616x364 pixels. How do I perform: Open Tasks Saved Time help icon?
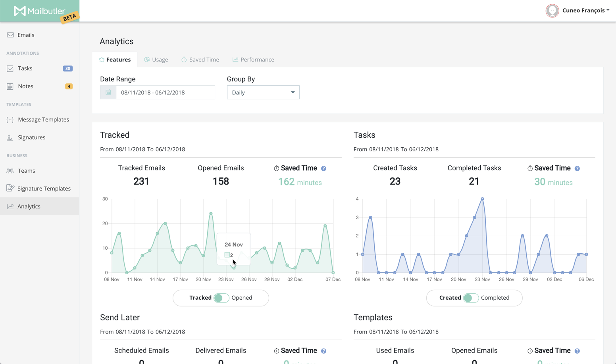[x=577, y=169]
